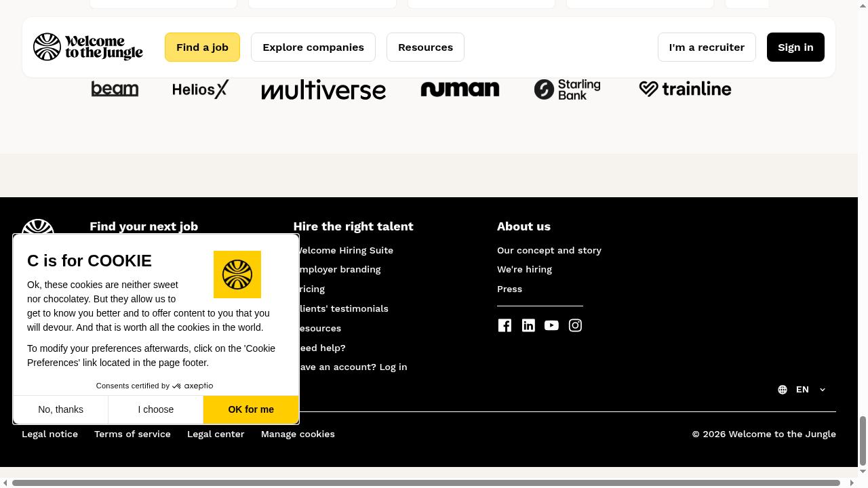Open Manage cookies link
Screen dimensions: 868x488
pos(298,434)
